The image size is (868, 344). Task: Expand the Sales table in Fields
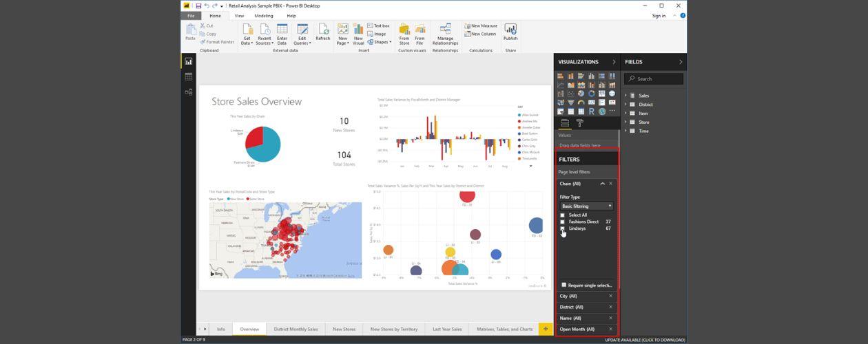point(626,96)
